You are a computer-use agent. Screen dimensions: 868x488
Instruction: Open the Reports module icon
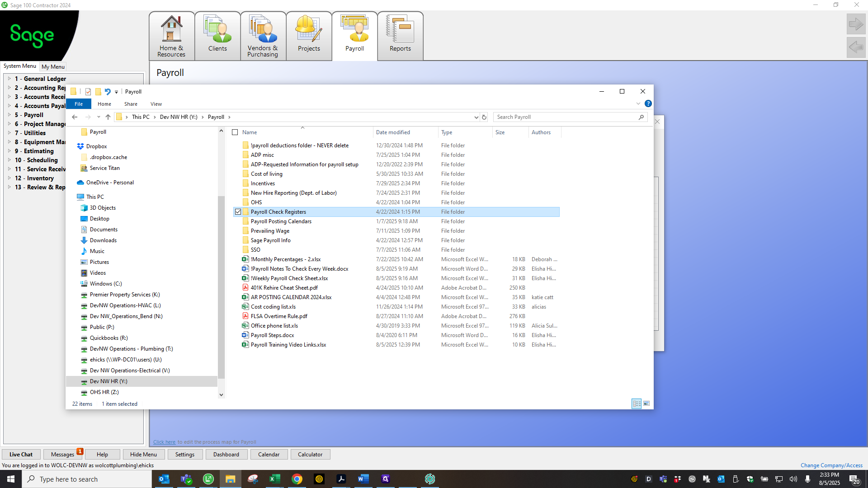pos(400,36)
